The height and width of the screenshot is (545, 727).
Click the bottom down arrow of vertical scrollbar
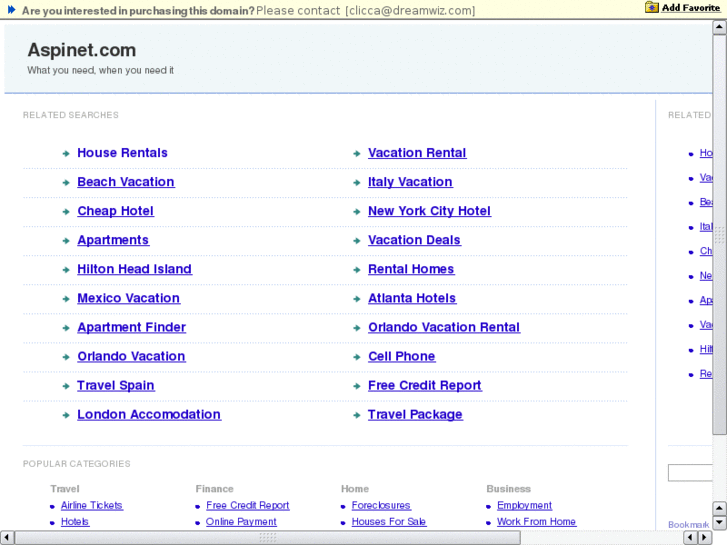[719, 523]
